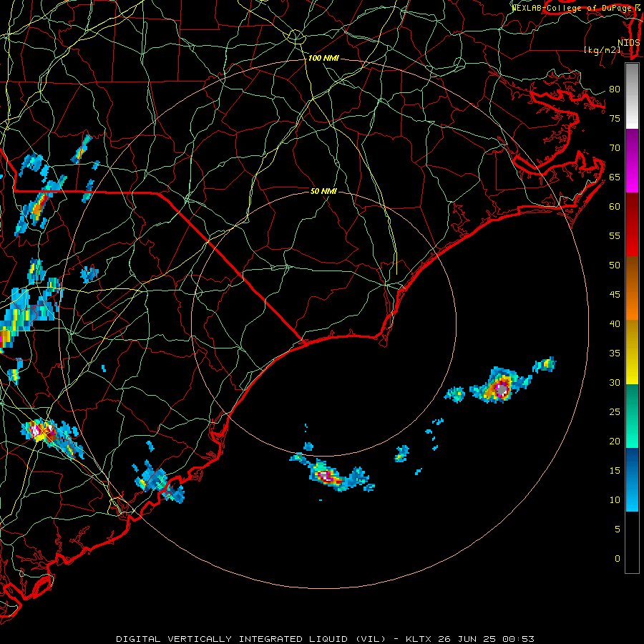Click the 30 value on the VIL scale

pyautogui.click(x=615, y=382)
